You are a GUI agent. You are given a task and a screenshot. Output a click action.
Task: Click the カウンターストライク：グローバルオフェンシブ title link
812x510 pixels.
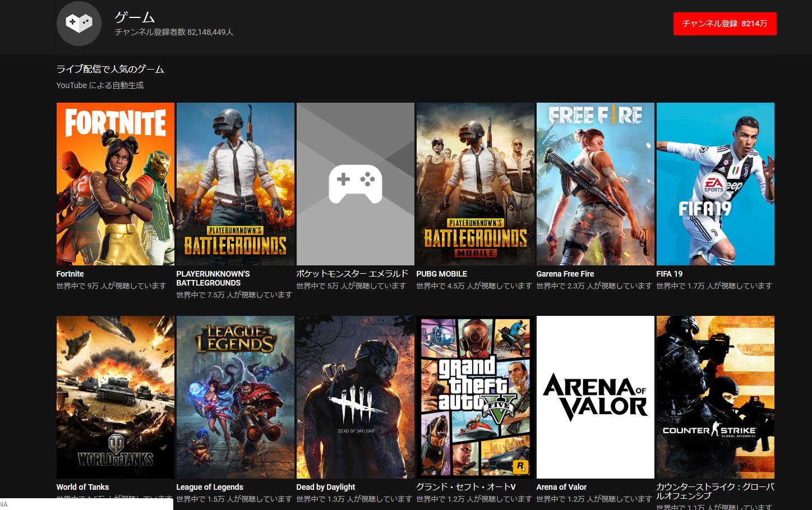pos(715,491)
